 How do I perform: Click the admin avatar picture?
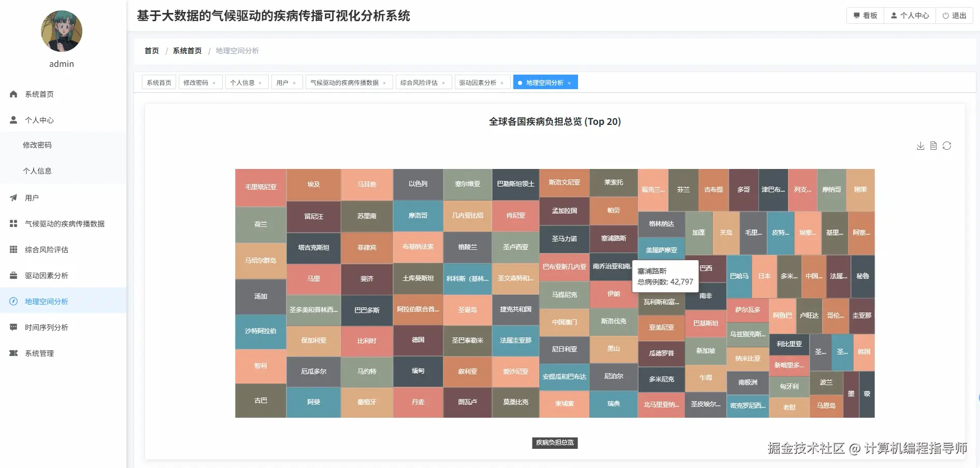tap(62, 31)
